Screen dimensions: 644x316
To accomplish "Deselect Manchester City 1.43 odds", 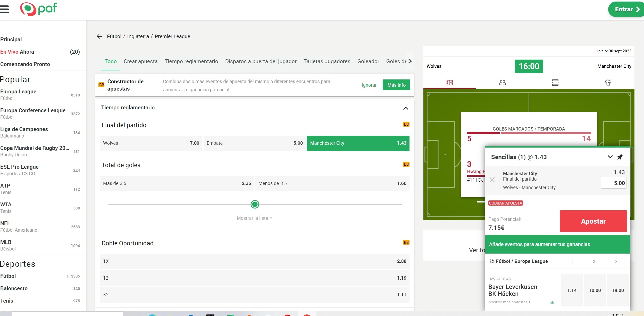I will [x=358, y=143].
